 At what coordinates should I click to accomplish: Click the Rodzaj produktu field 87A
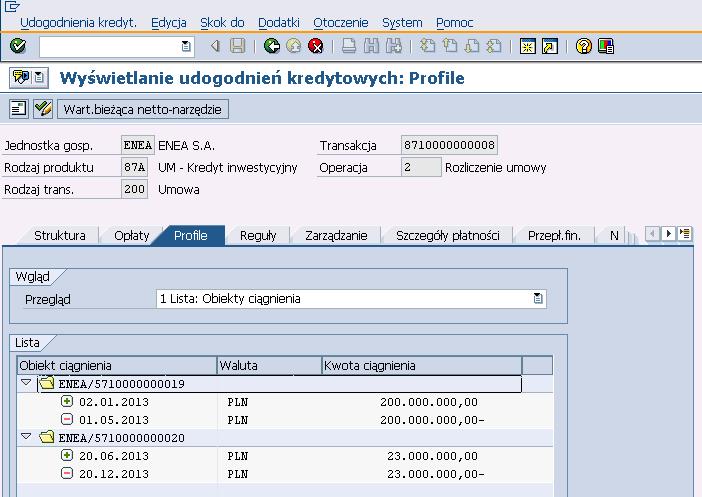point(134,167)
